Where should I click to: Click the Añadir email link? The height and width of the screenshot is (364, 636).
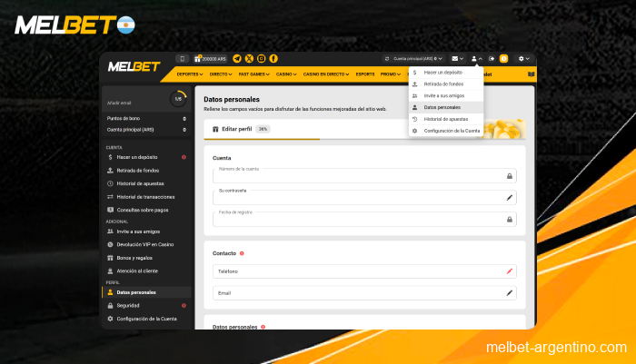(119, 103)
